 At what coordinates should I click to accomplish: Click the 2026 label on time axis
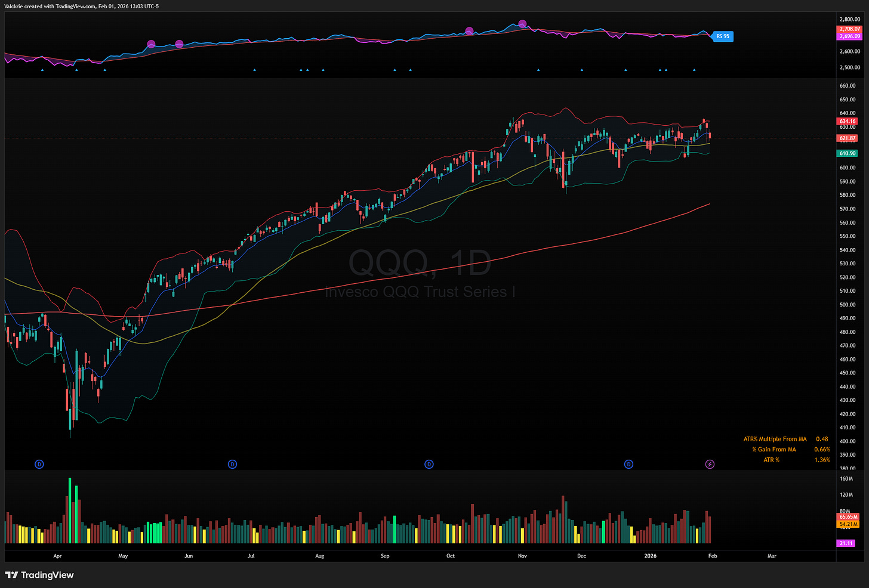651,556
